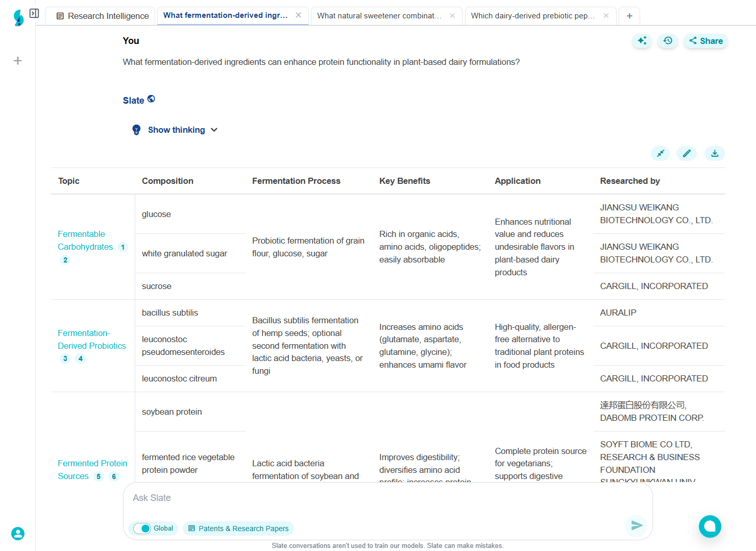Open the conversation history clock icon
Screen dimensions: 756x551
click(668, 41)
